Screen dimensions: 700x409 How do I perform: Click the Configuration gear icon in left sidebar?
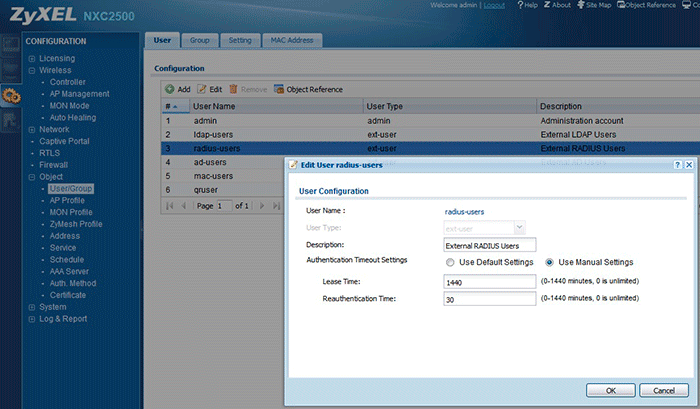pos(12,96)
